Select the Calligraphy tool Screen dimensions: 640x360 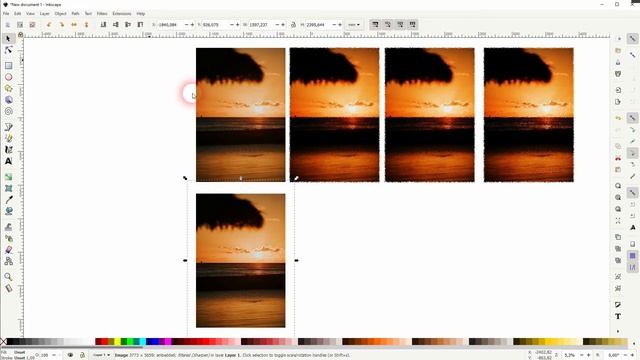point(8,150)
